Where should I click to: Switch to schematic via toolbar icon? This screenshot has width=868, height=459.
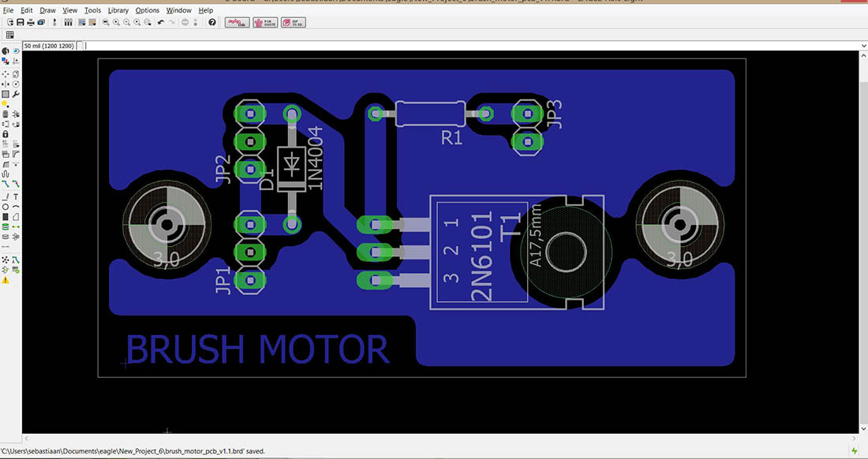click(54, 22)
